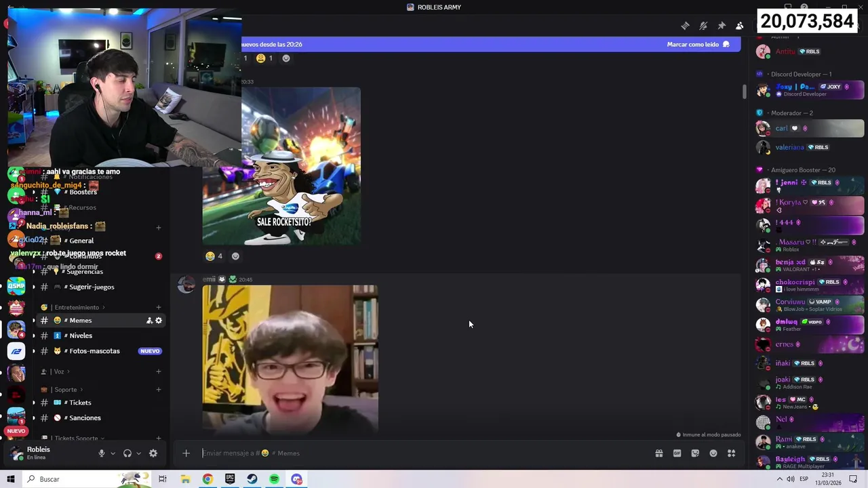Screen dimensions: 868x488
Task: Open Memes channel edit gear
Action: pos(159,321)
